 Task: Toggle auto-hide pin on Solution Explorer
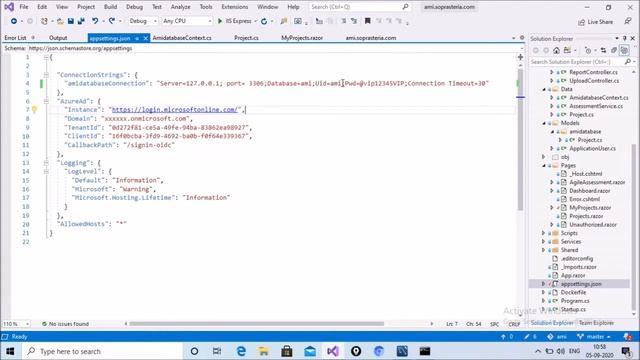click(x=624, y=38)
